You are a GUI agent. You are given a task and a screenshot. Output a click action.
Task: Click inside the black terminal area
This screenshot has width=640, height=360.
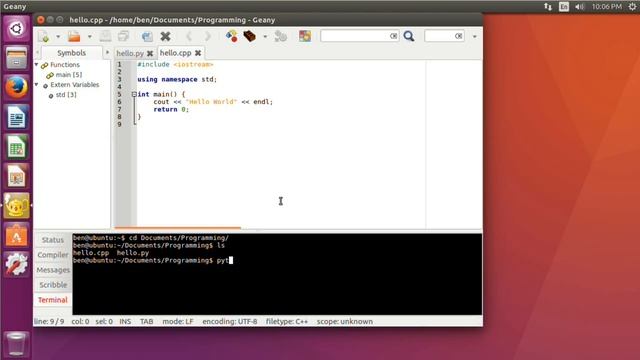(277, 274)
